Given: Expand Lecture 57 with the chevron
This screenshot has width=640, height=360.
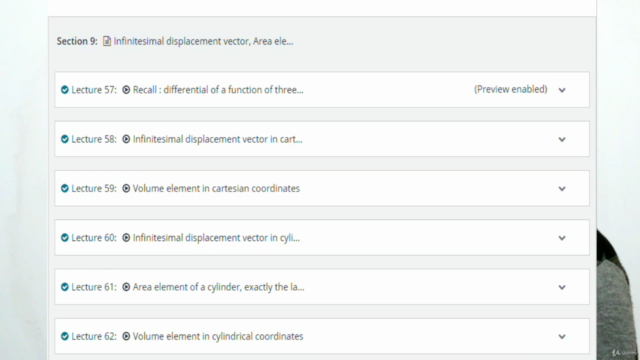Looking at the screenshot, I should click(x=562, y=90).
